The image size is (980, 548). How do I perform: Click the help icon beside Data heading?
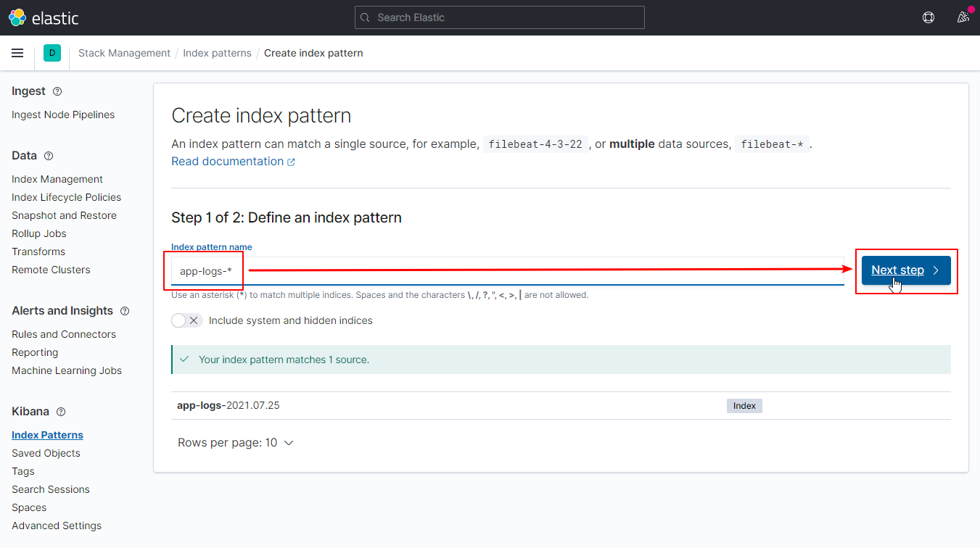[x=48, y=155]
